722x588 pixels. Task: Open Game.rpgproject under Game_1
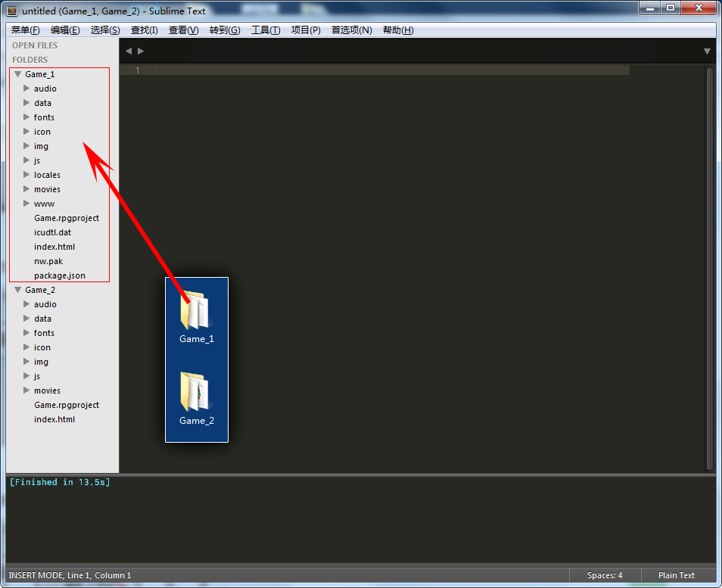(x=67, y=218)
